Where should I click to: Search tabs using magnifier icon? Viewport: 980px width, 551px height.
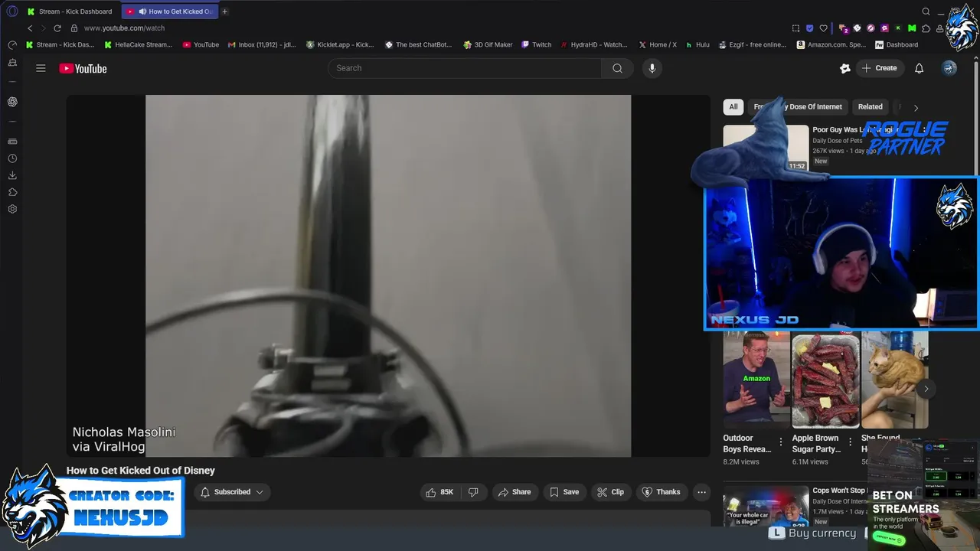926,11
